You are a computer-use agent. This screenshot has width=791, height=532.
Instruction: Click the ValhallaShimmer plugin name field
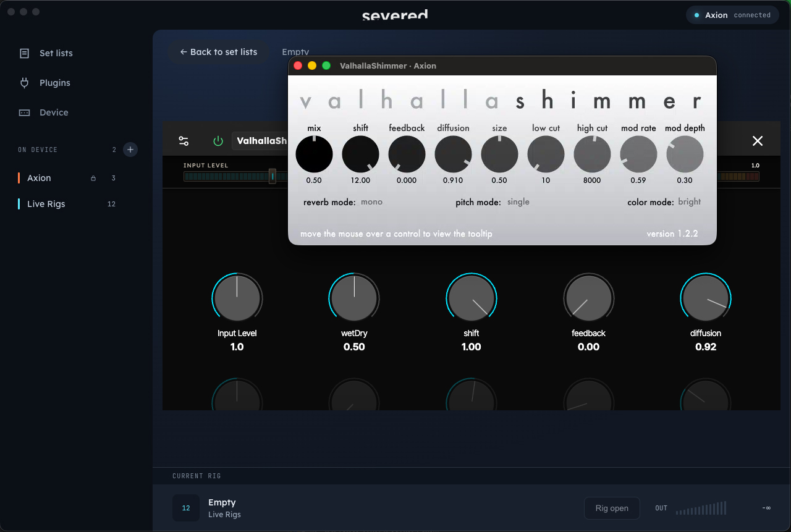pyautogui.click(x=260, y=141)
